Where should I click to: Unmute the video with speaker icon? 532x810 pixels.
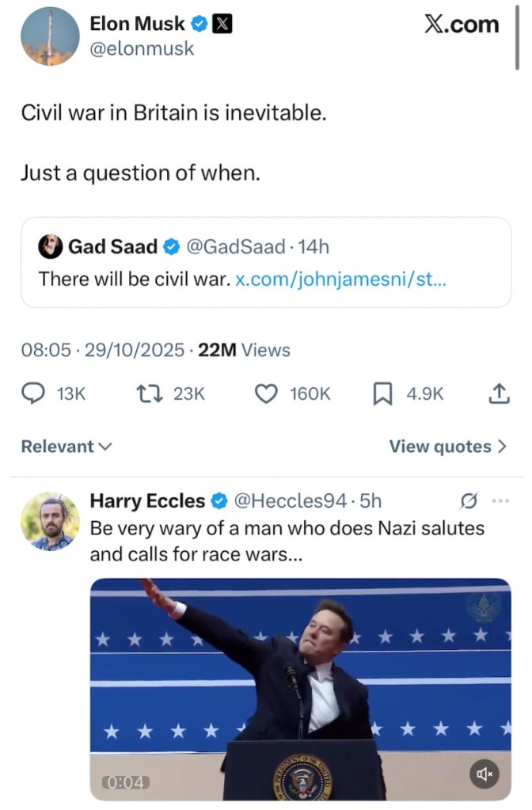click(x=484, y=774)
